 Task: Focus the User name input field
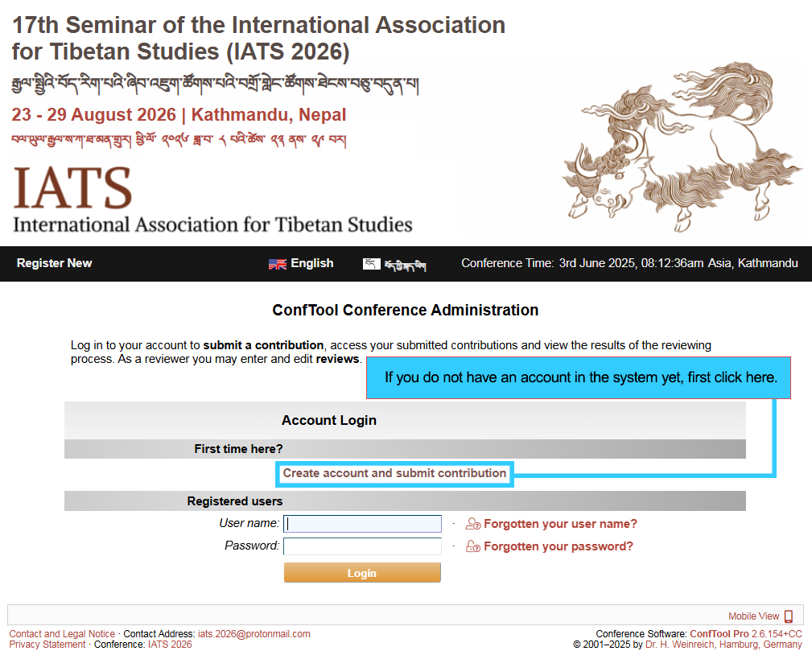point(362,524)
